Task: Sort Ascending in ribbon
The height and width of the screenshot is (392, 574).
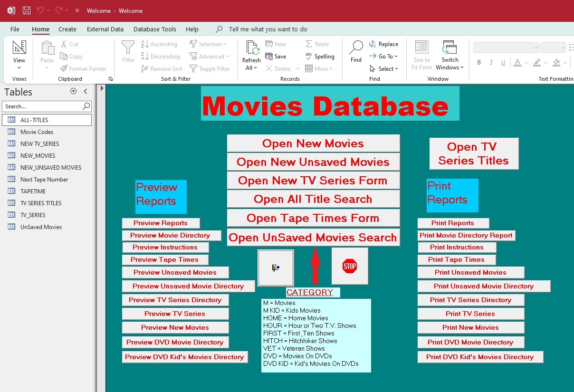Action: pos(159,44)
